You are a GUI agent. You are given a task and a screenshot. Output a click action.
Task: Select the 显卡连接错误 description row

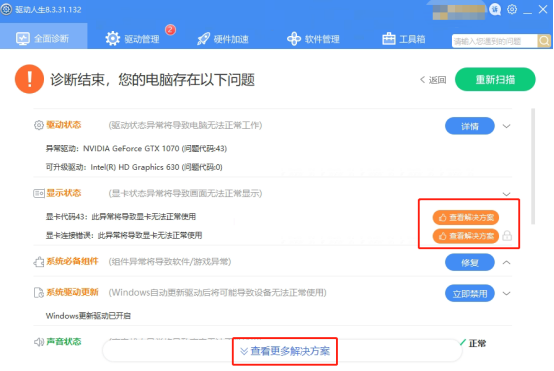click(x=124, y=235)
